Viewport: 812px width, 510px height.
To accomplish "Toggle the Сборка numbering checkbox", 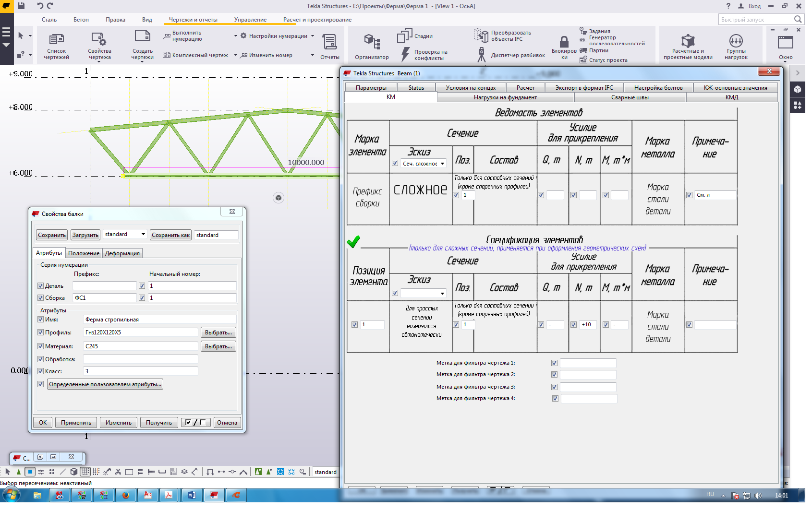I will (x=41, y=298).
